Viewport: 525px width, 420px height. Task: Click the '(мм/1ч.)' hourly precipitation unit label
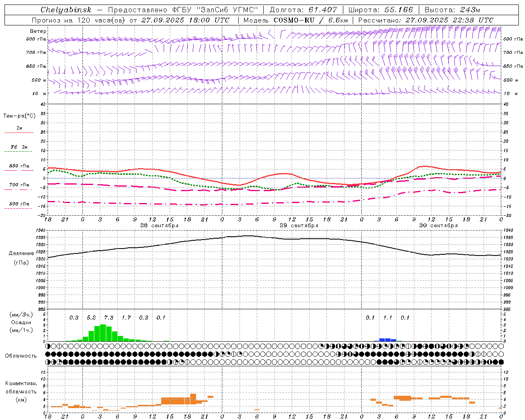21,330
